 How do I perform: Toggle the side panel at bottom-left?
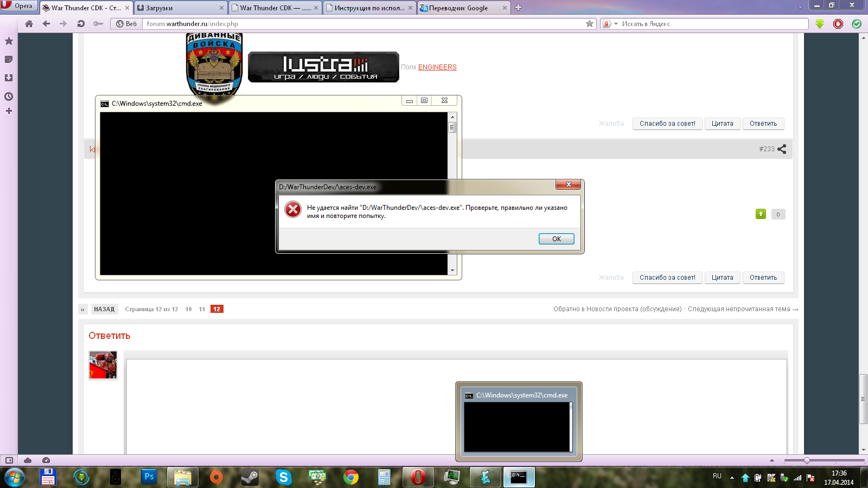pos(9,460)
